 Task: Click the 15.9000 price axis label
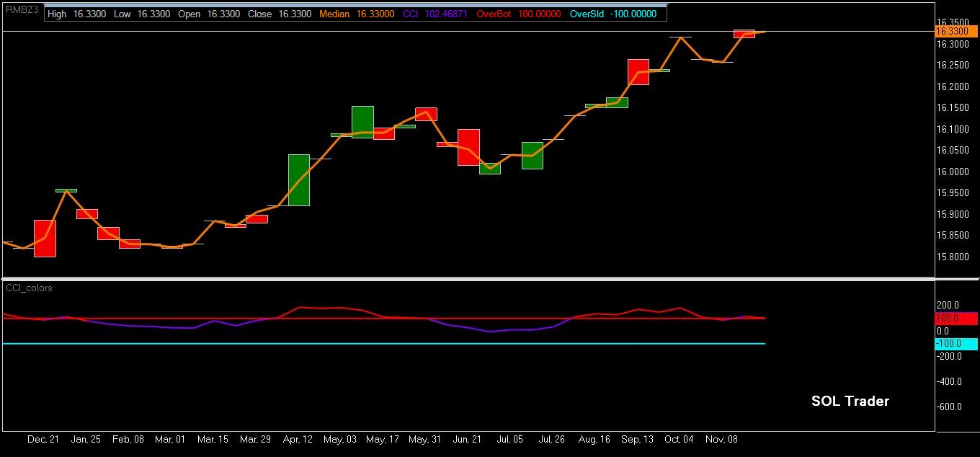pyautogui.click(x=952, y=214)
